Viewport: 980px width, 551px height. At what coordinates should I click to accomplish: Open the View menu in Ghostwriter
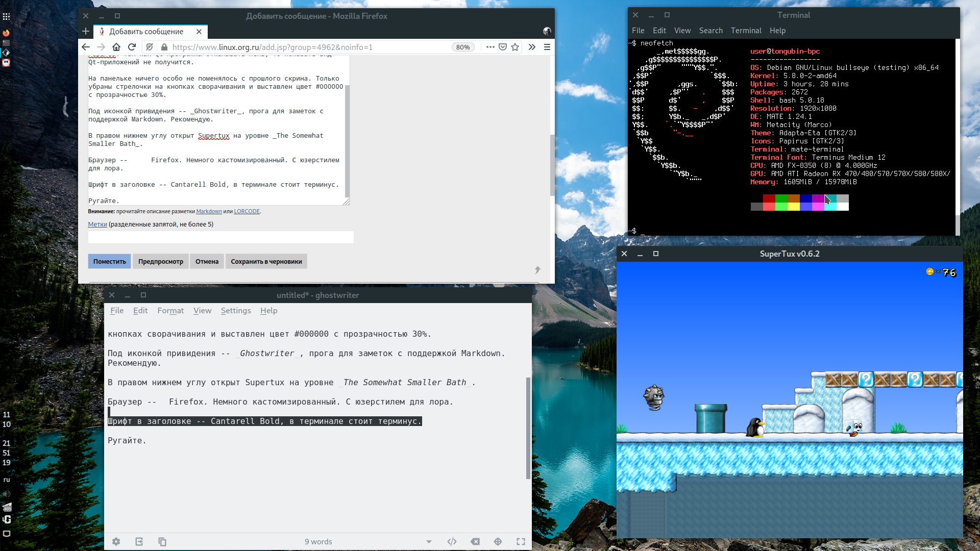tap(201, 310)
